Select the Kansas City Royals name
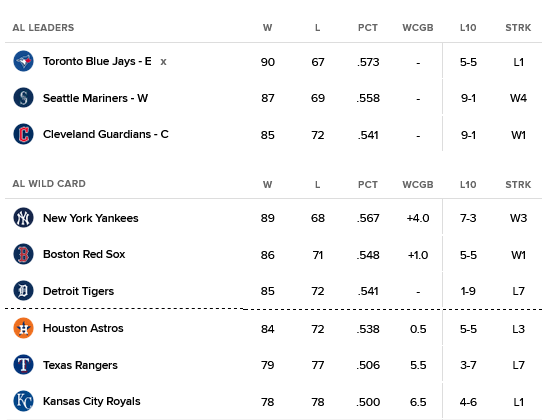542x420 pixels. click(x=92, y=401)
